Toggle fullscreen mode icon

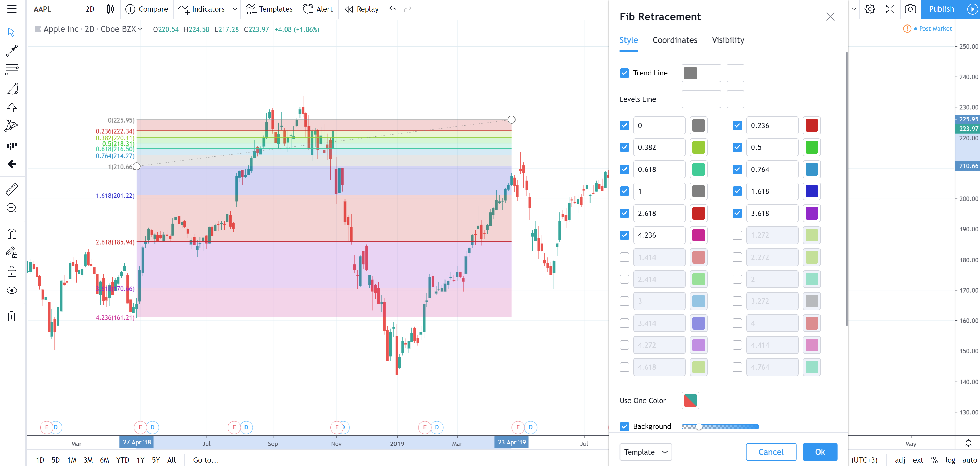pos(890,9)
